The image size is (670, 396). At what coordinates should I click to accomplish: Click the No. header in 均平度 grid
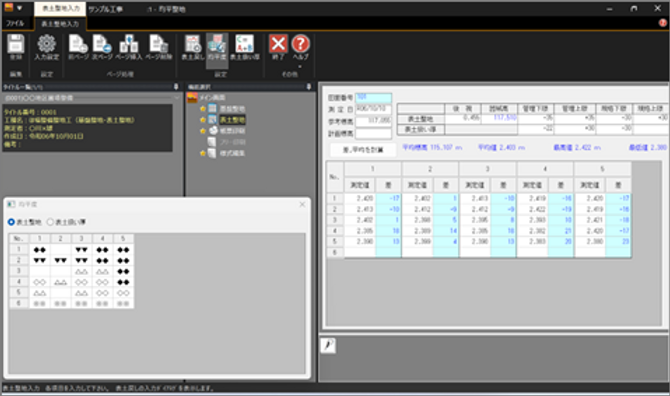19,238
